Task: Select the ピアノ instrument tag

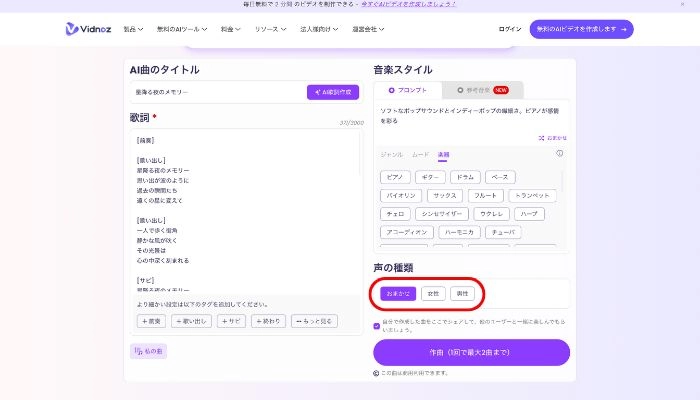Action: pos(395,177)
